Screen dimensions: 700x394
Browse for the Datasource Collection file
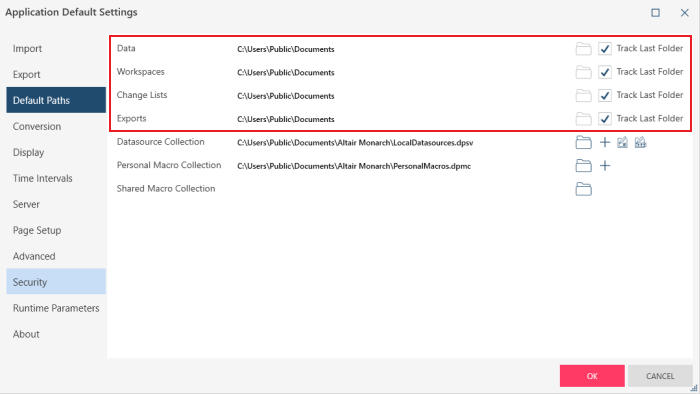pyautogui.click(x=583, y=142)
